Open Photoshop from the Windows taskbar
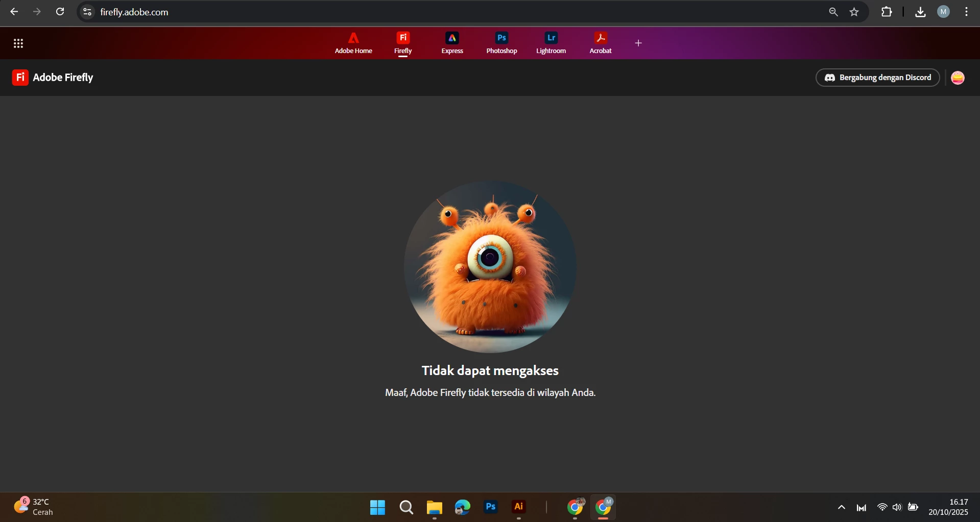Screen dimensions: 980x522 point(491,507)
